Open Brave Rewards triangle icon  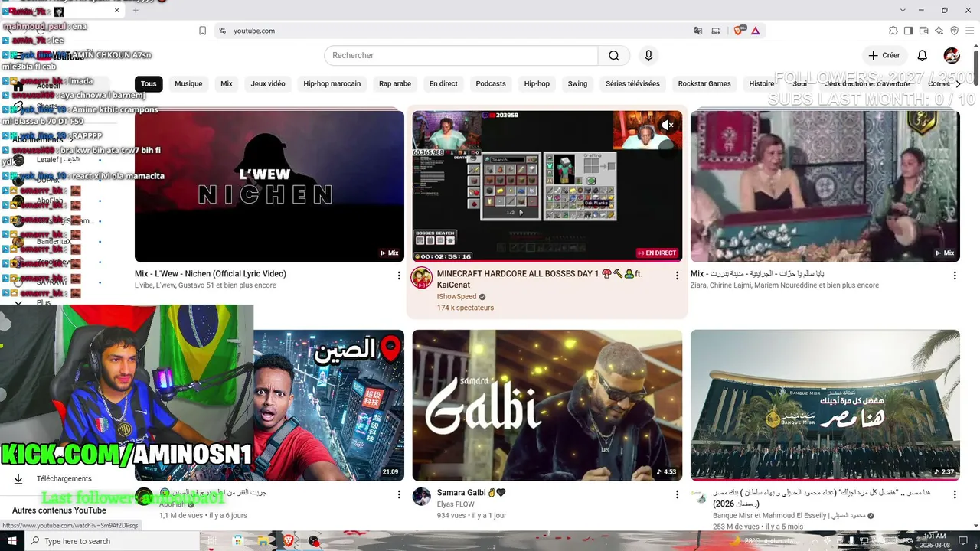pyautogui.click(x=755, y=31)
